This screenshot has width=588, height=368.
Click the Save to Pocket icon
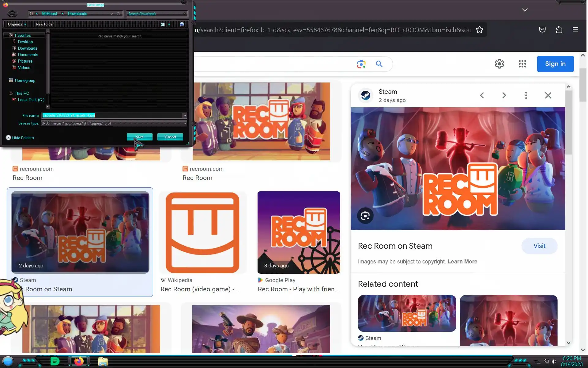point(542,30)
